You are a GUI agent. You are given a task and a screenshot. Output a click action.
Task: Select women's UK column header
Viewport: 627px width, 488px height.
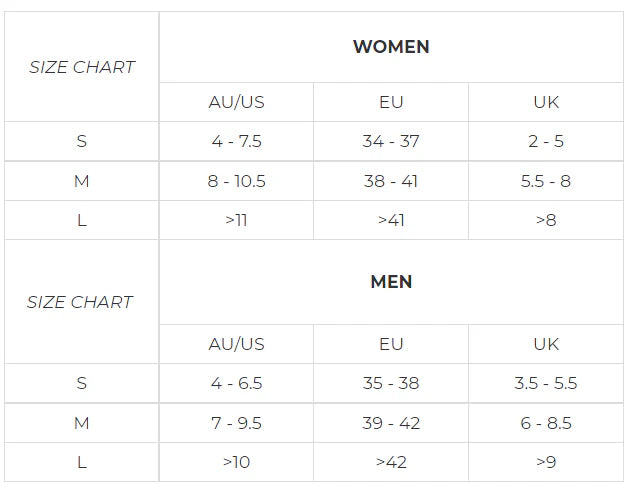pos(546,102)
